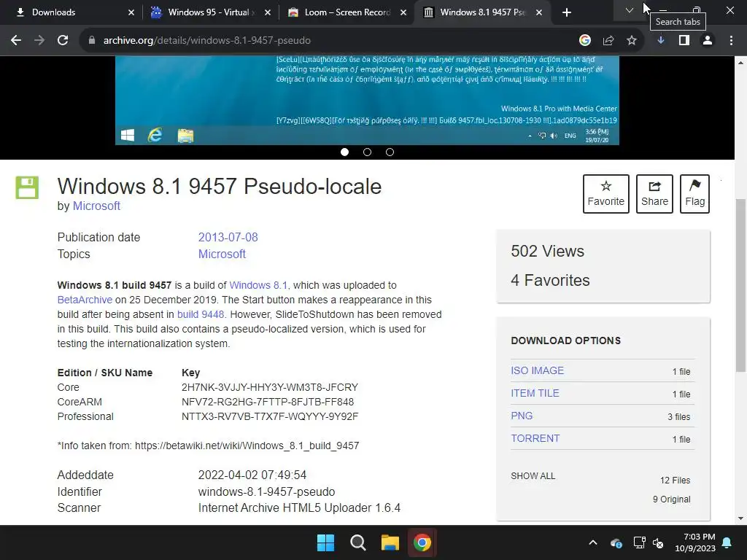The width and height of the screenshot is (747, 560).
Task: Open File Explorer from the taskbar
Action: (x=390, y=542)
